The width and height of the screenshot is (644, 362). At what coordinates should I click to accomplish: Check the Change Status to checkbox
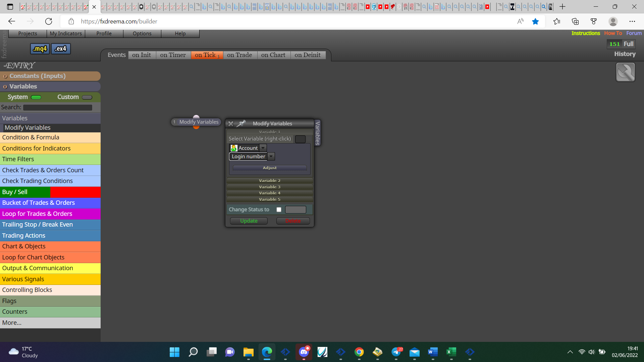pos(279,210)
